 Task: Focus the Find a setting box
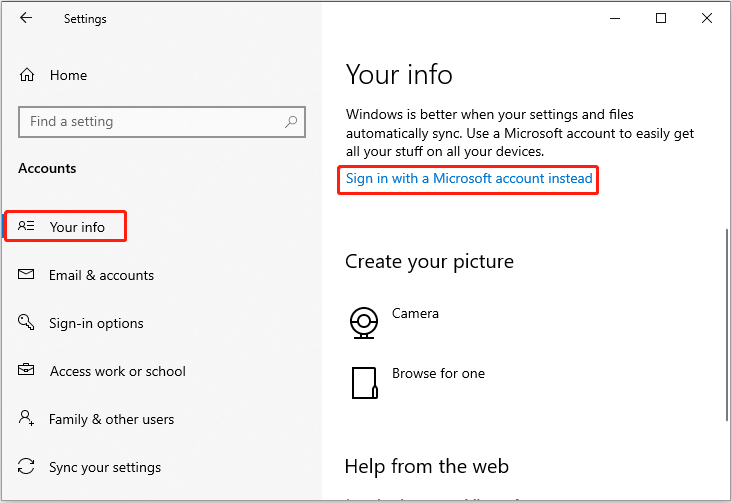click(x=162, y=122)
